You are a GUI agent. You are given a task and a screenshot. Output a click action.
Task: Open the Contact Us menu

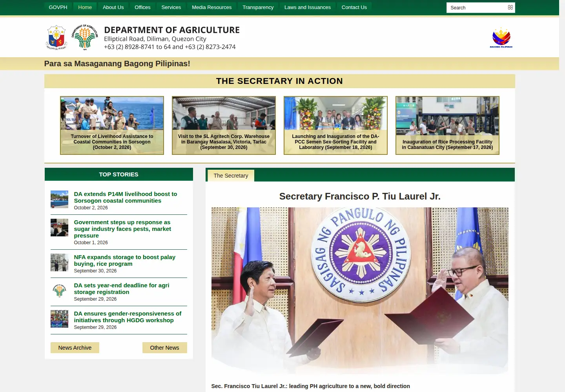354,7
